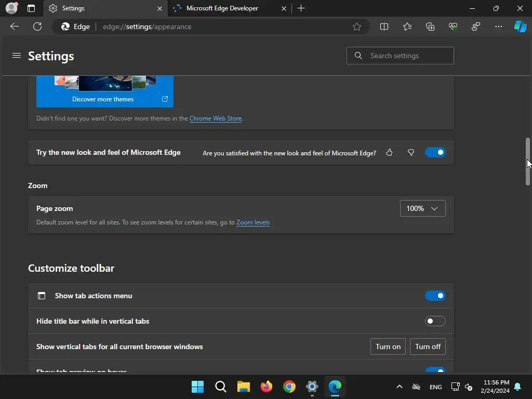532x399 pixels.
Task: Open Browser essentials heart icon
Action: [x=453, y=26]
